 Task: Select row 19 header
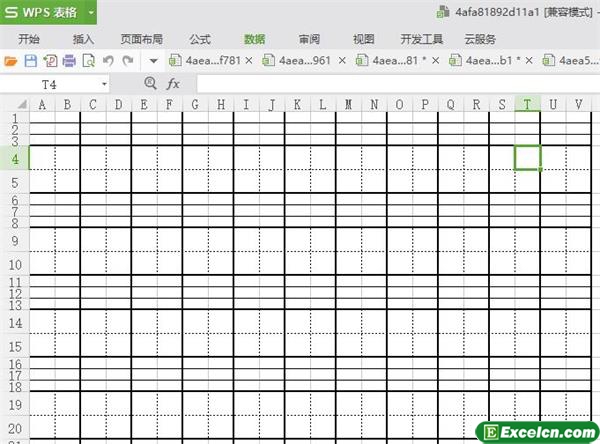tap(15, 404)
